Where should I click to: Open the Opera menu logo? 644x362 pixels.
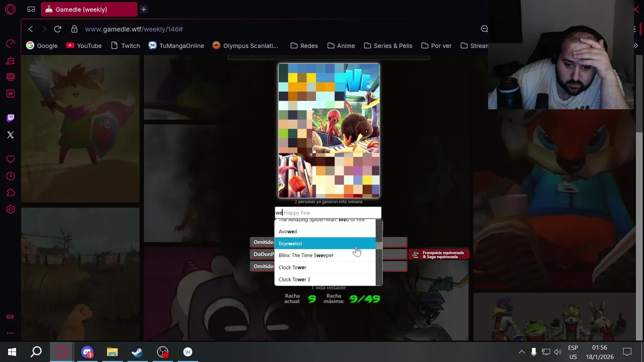point(10,9)
